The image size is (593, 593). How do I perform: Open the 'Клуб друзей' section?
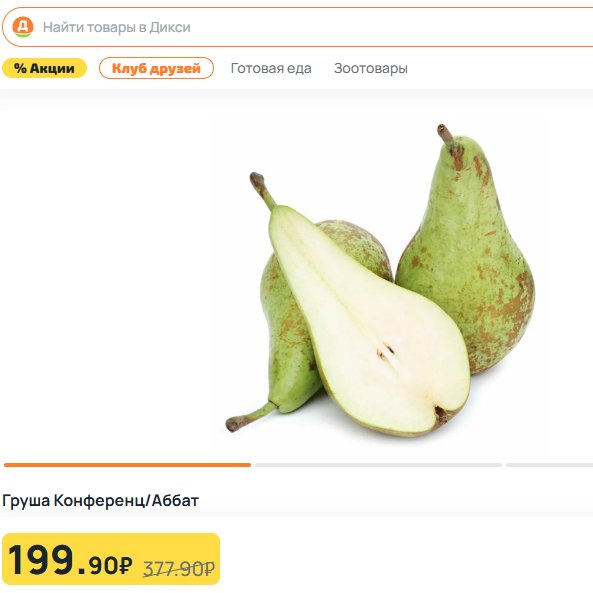pos(156,68)
